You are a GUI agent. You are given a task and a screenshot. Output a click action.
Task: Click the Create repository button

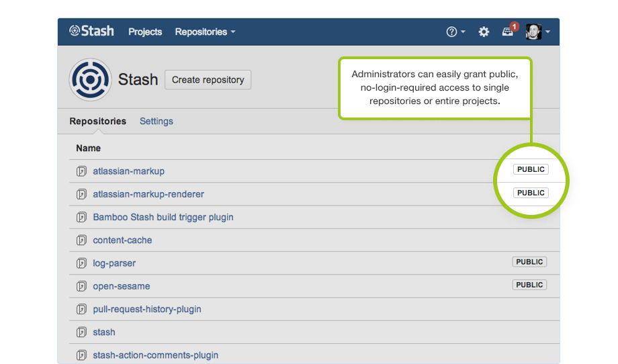tap(208, 79)
